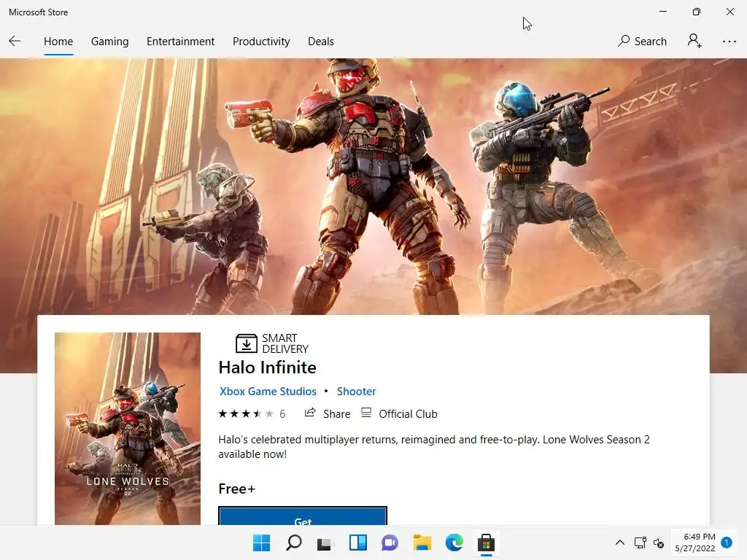Open taskbar search magnifier
This screenshot has height=560, width=747.
[x=293, y=542]
